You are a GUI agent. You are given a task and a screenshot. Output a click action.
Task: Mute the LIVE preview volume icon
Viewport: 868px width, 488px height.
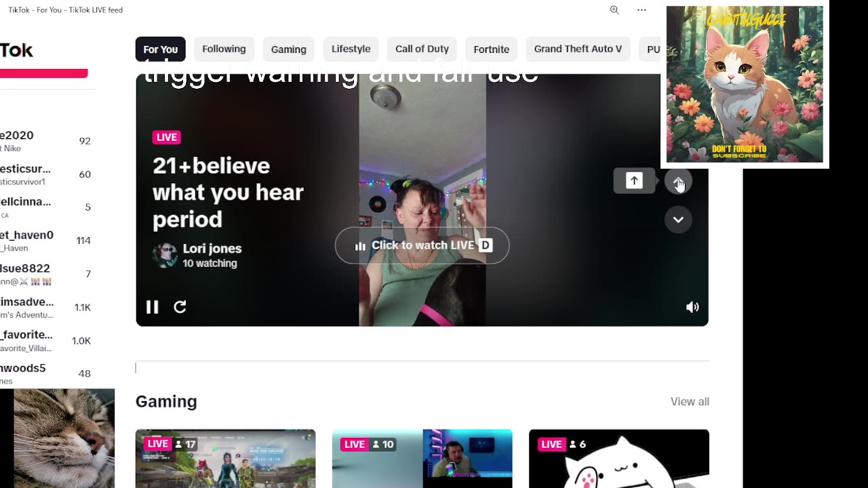[x=692, y=307]
